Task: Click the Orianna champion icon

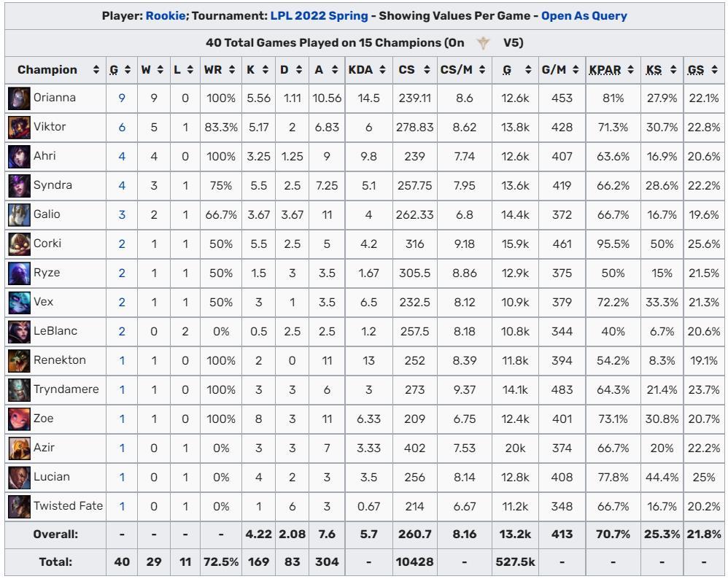Action: click(19, 98)
